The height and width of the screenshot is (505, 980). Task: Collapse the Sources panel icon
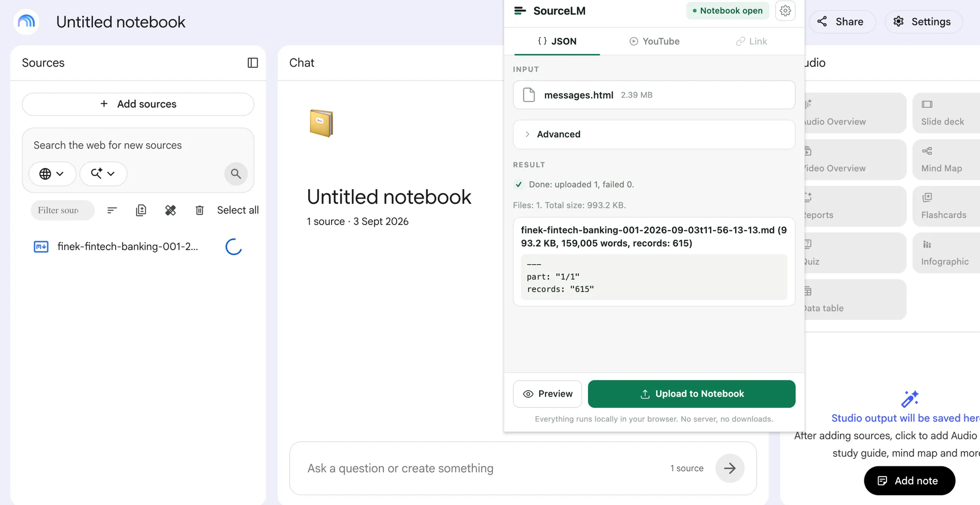pos(252,63)
